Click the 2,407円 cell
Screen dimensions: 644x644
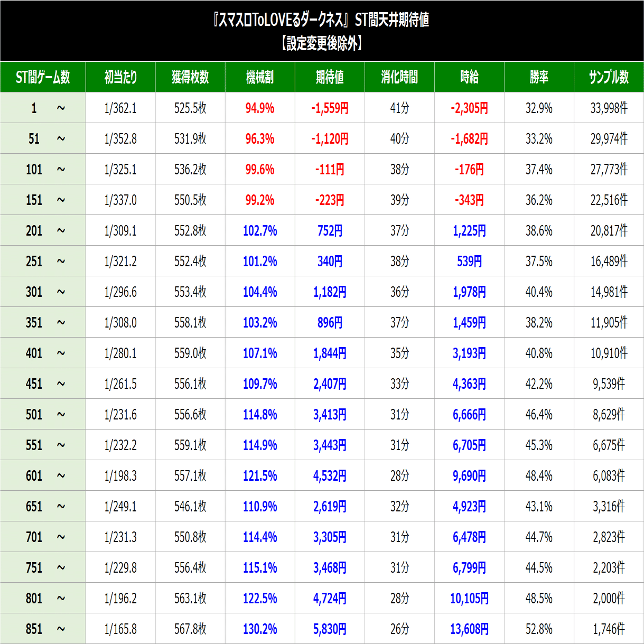(330, 384)
